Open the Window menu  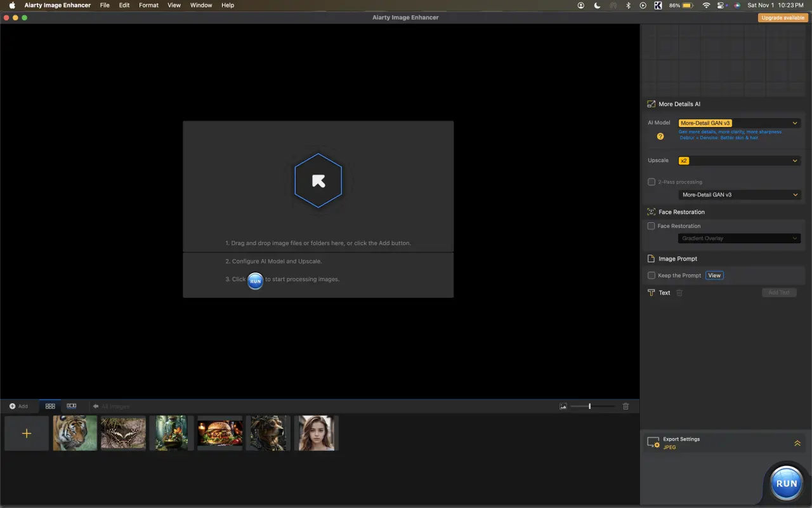click(x=201, y=5)
